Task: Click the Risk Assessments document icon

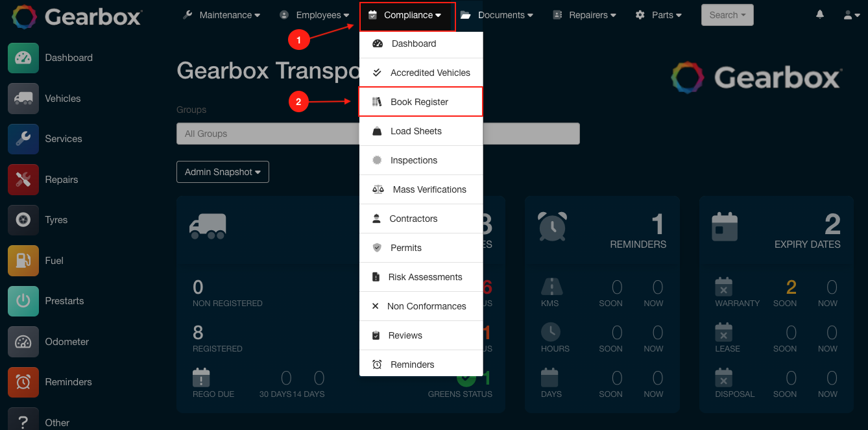Action: click(x=376, y=277)
